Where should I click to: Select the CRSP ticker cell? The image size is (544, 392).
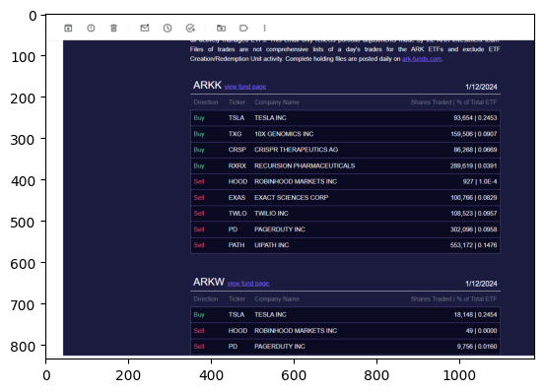[x=238, y=150]
